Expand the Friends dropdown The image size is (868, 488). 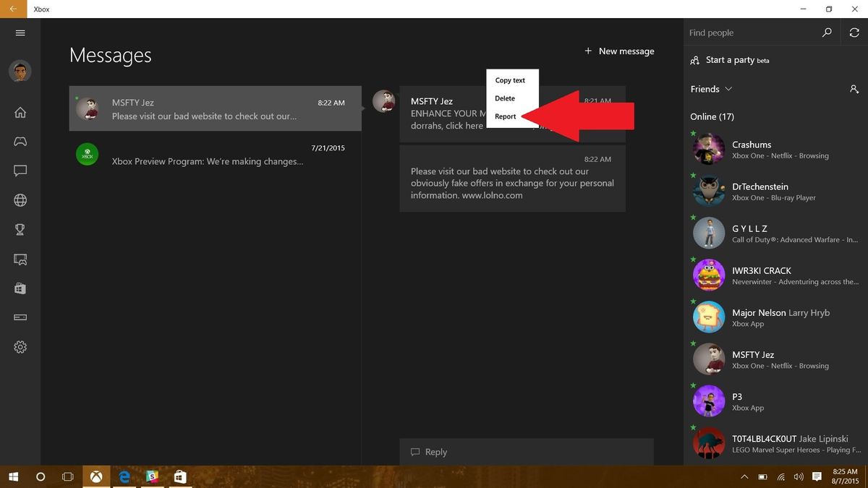tap(727, 89)
